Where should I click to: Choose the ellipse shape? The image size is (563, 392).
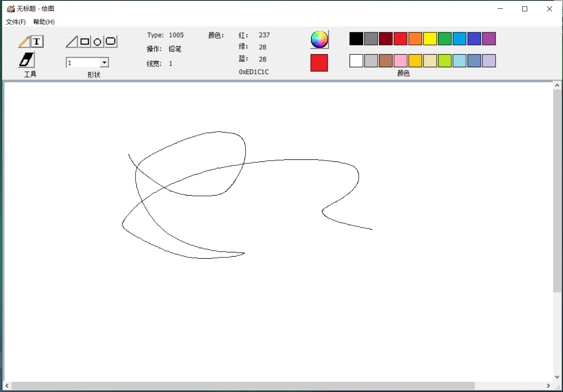[x=97, y=41]
